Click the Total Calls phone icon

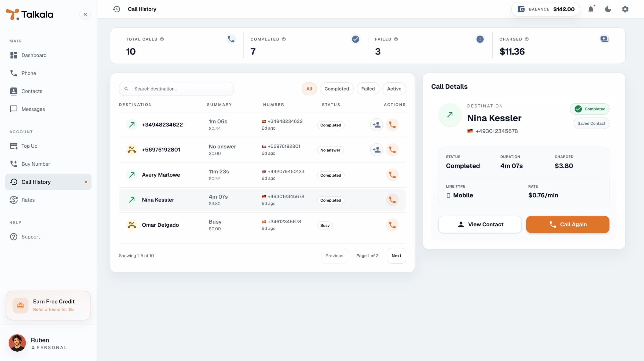tap(231, 39)
